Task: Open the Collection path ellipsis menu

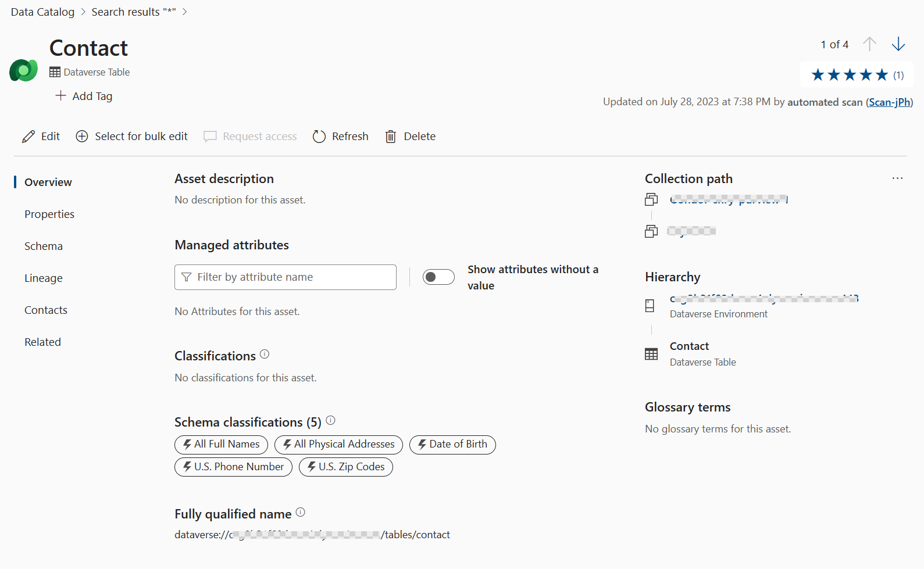Action: pos(897,178)
